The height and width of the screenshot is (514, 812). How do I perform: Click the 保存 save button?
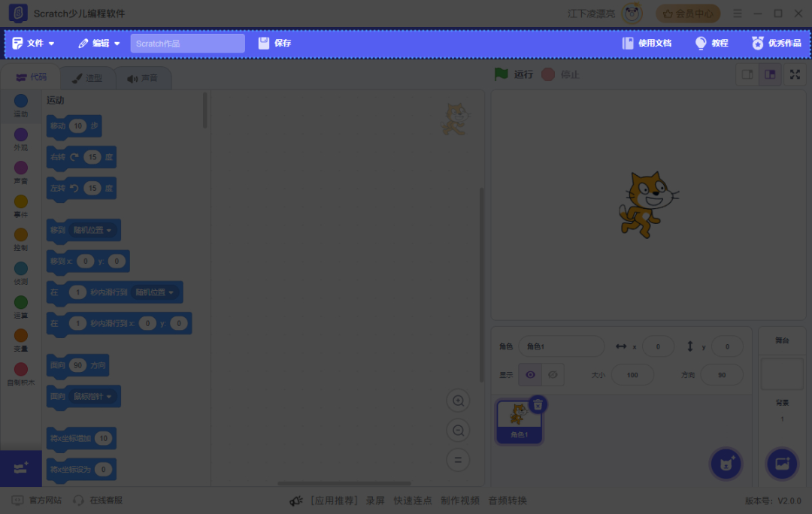click(275, 44)
